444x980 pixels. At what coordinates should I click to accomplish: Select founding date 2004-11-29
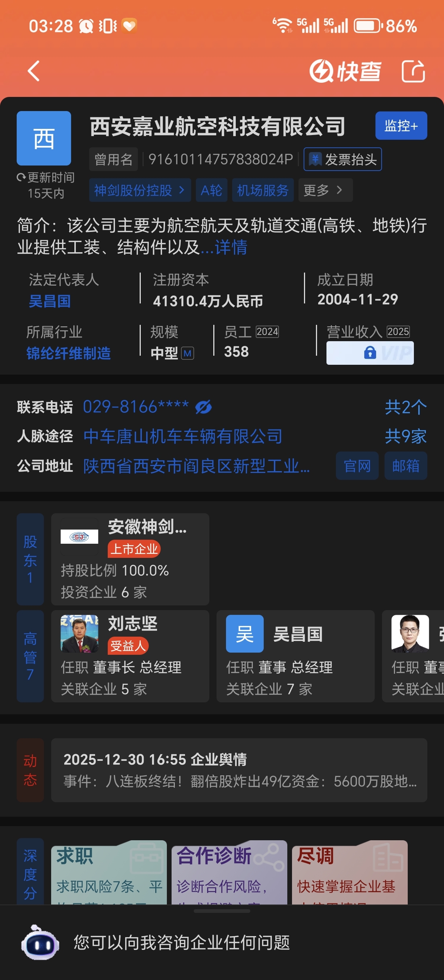pos(358,299)
